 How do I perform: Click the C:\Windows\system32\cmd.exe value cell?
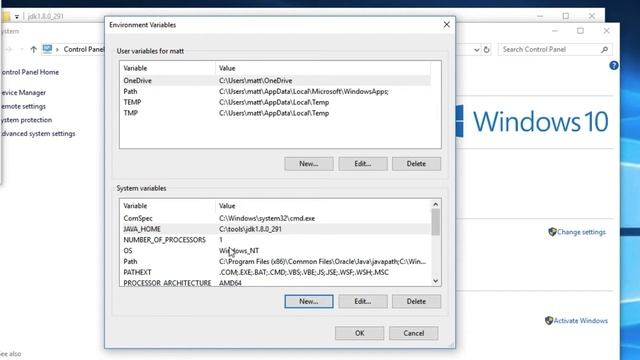267,218
